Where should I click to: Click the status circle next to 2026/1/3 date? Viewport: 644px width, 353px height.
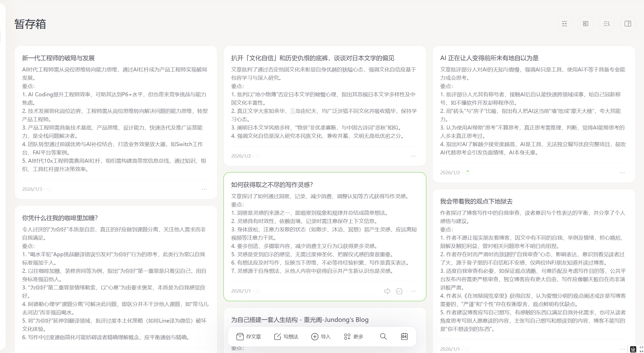(49, 189)
